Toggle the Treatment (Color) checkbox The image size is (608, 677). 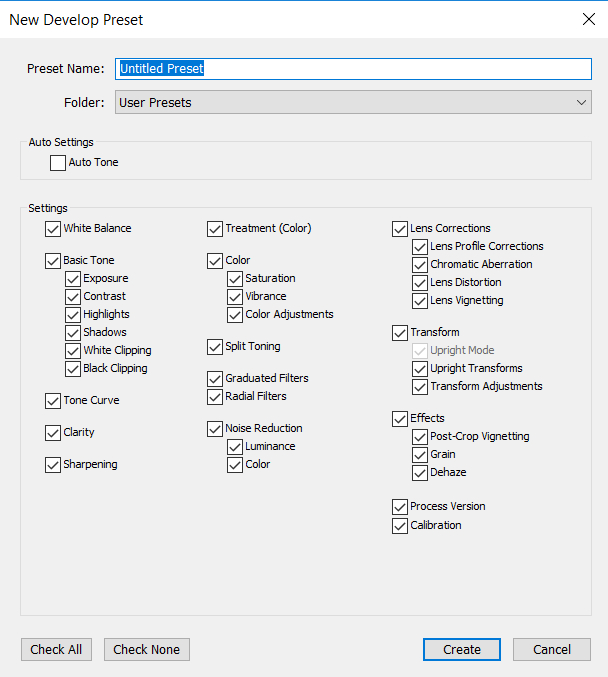215,229
